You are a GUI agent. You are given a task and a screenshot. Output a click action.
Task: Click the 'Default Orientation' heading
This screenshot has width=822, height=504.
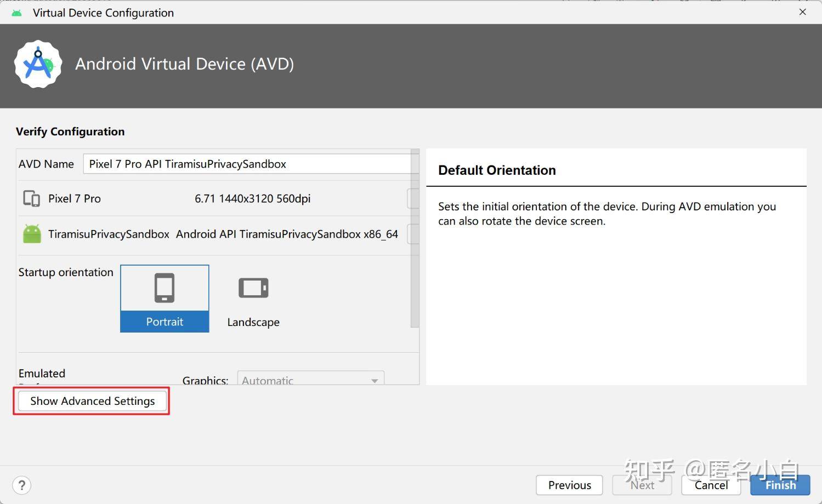click(x=497, y=170)
